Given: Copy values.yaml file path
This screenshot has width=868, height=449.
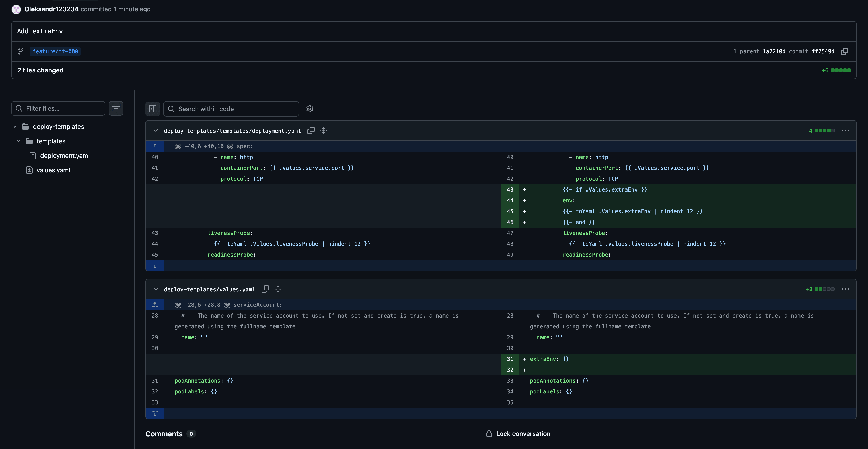Looking at the screenshot, I should coord(265,289).
